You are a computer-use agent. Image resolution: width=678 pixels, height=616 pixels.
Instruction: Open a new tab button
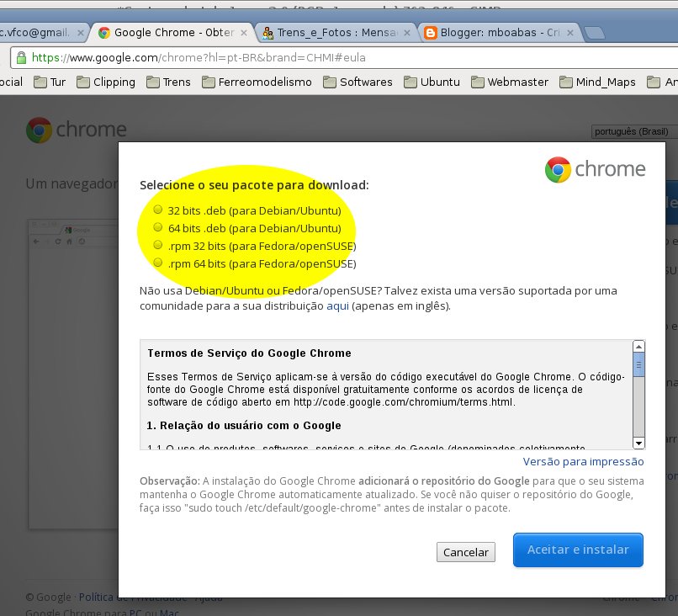(x=594, y=33)
